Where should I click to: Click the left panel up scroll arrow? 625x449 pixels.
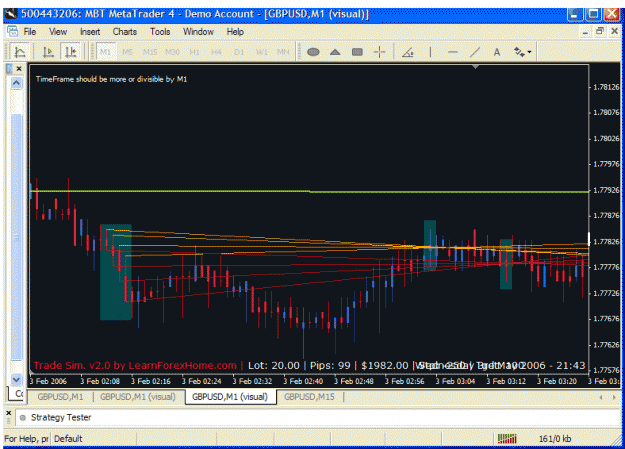tap(16, 83)
